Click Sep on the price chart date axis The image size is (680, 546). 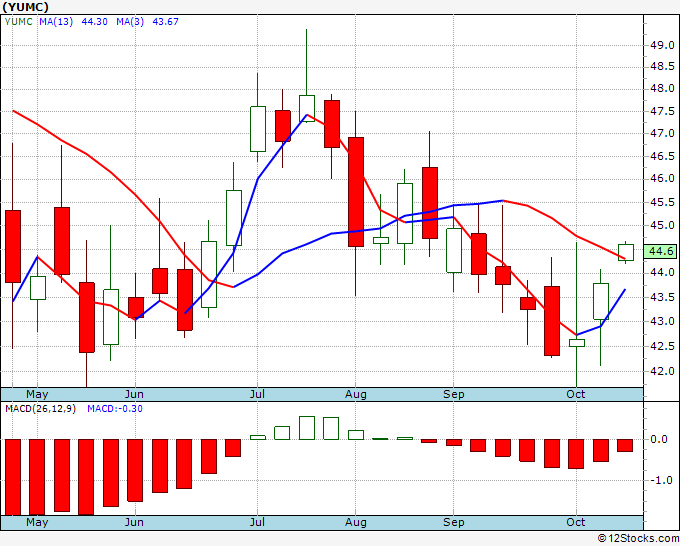[454, 394]
